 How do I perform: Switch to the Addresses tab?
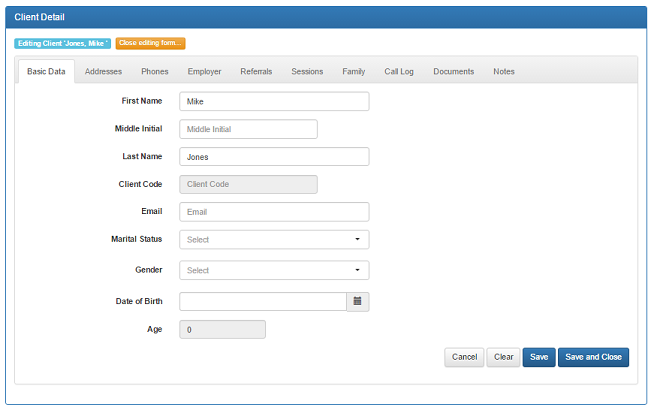(103, 72)
